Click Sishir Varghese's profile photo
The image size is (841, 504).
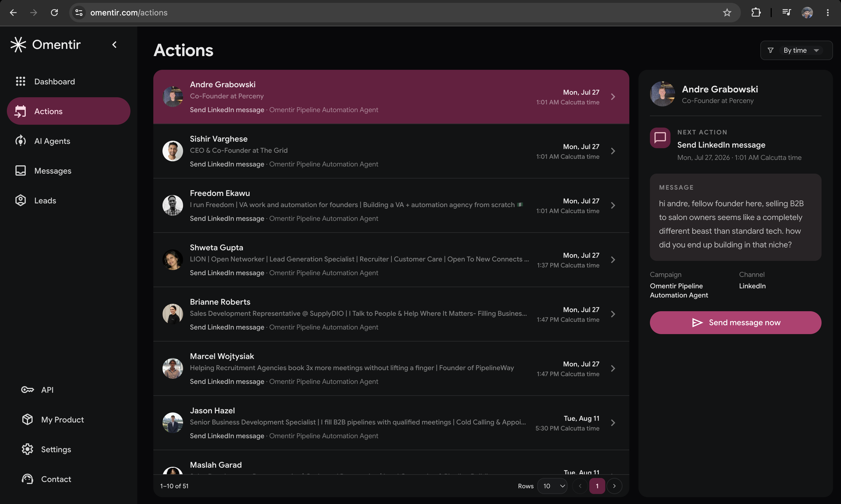(172, 151)
